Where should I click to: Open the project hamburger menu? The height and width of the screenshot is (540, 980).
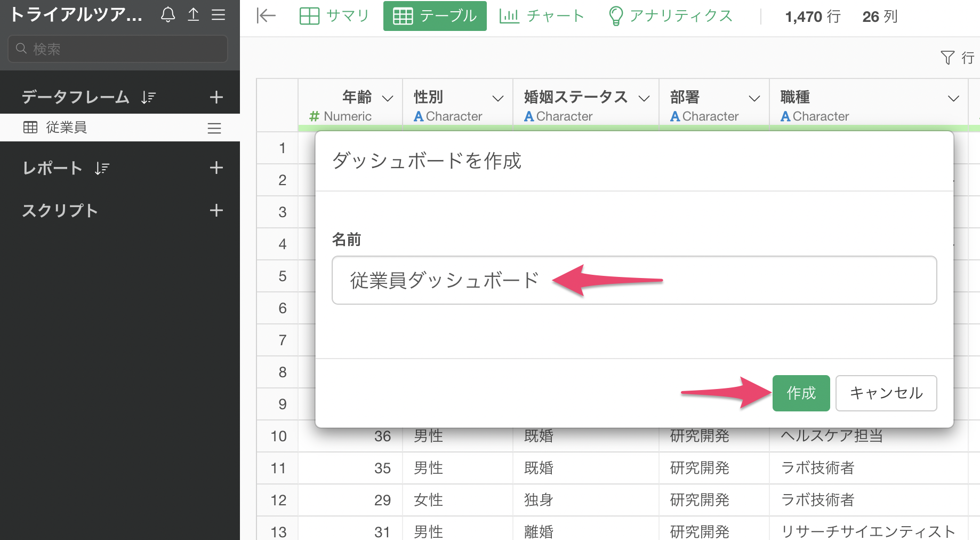pyautogui.click(x=218, y=14)
